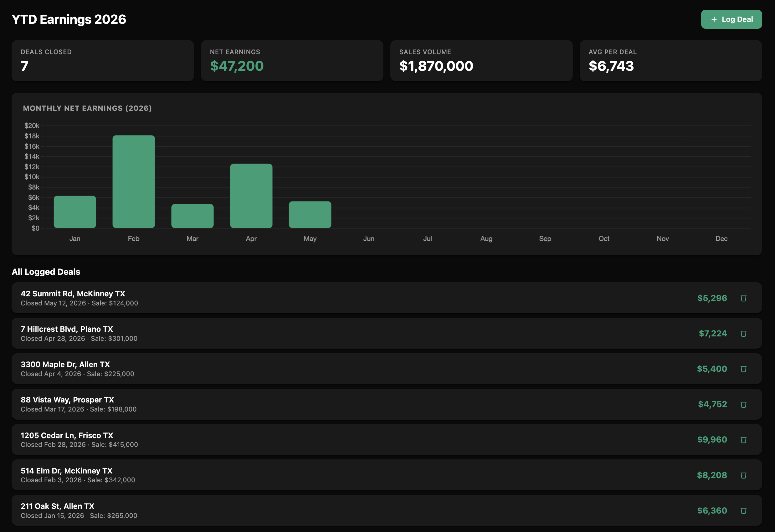Remove the 3300 Maple Dr deal
Image resolution: width=775 pixels, height=532 pixels.
pyautogui.click(x=743, y=369)
